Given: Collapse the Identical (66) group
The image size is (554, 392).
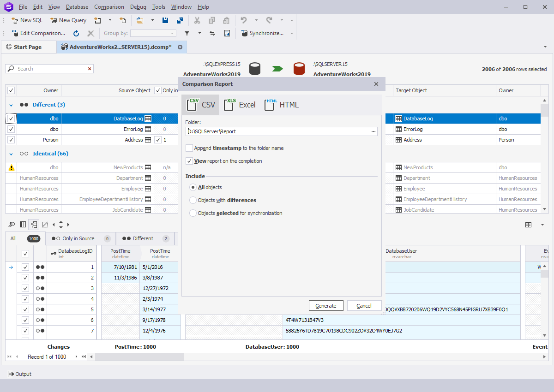Looking at the screenshot, I should 11,154.
